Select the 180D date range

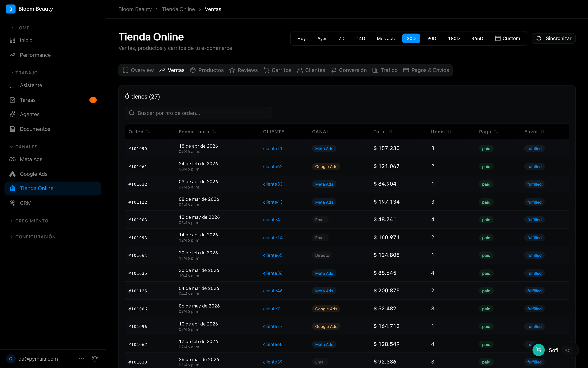[x=454, y=38]
